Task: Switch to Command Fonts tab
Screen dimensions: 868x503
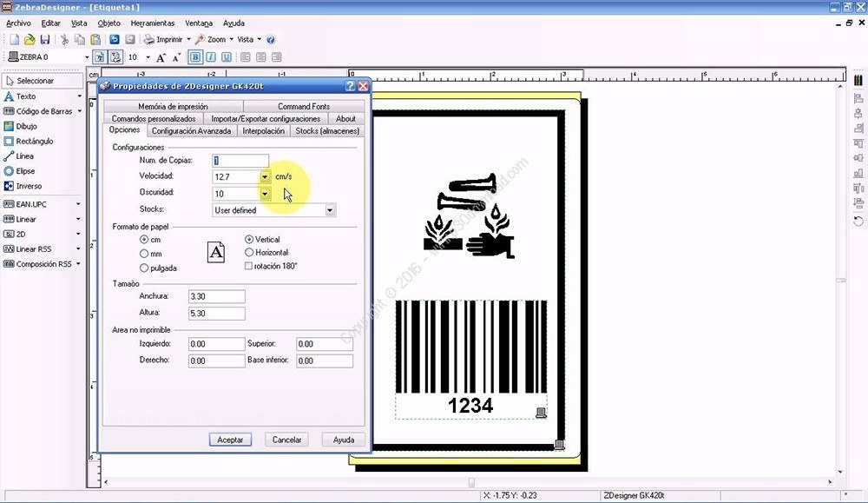Action: (304, 106)
